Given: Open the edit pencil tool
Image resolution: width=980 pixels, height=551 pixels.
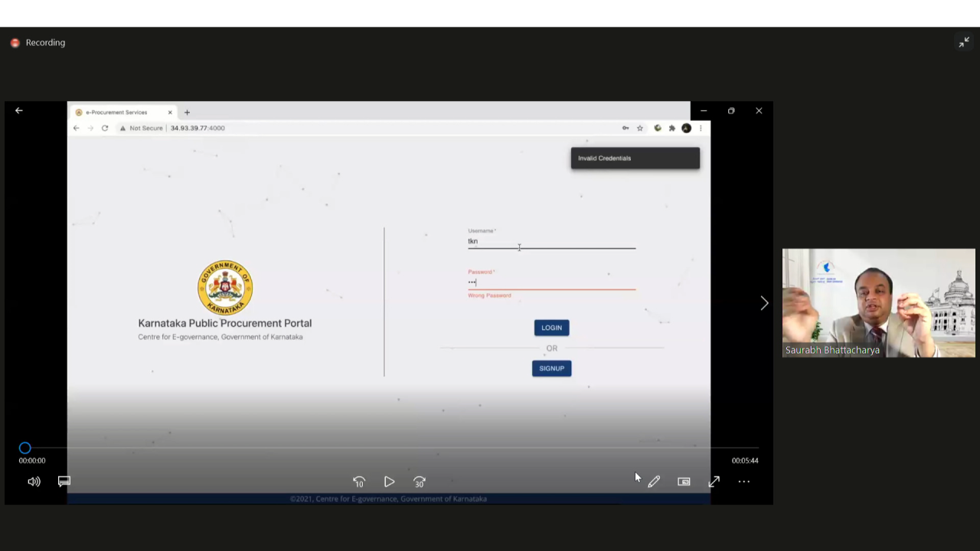Looking at the screenshot, I should point(654,481).
